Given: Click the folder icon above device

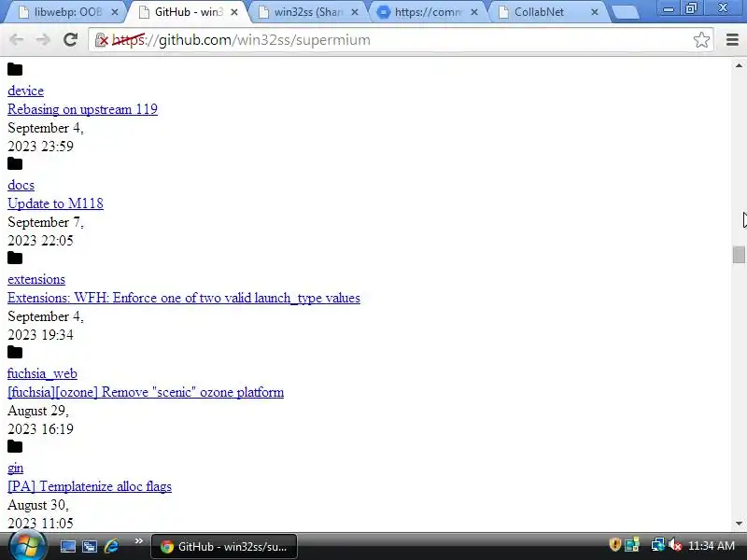Looking at the screenshot, I should tap(15, 69).
